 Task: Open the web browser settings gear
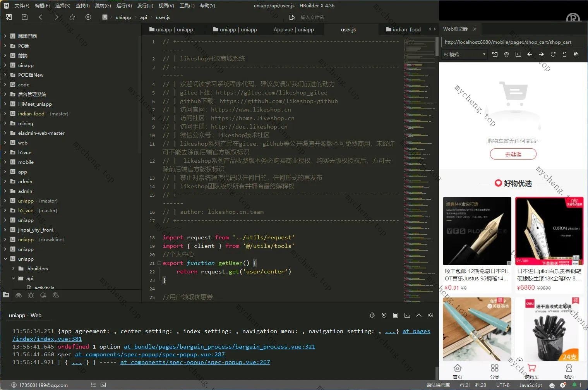(x=506, y=54)
